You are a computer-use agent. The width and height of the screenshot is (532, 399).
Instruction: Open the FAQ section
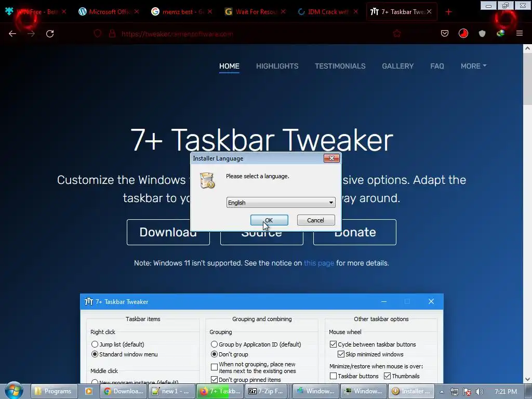point(437,66)
